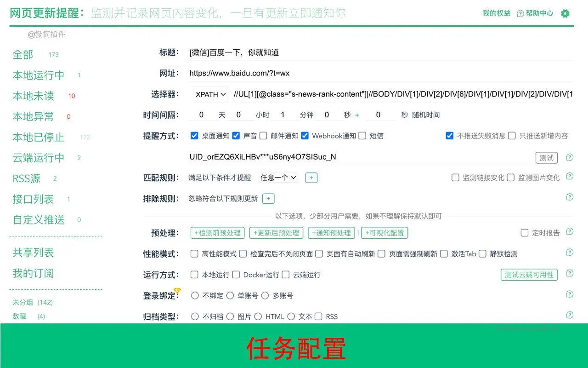This screenshot has width=588, height=368.
Task: Open the 我的权益 link
Action: (x=497, y=13)
